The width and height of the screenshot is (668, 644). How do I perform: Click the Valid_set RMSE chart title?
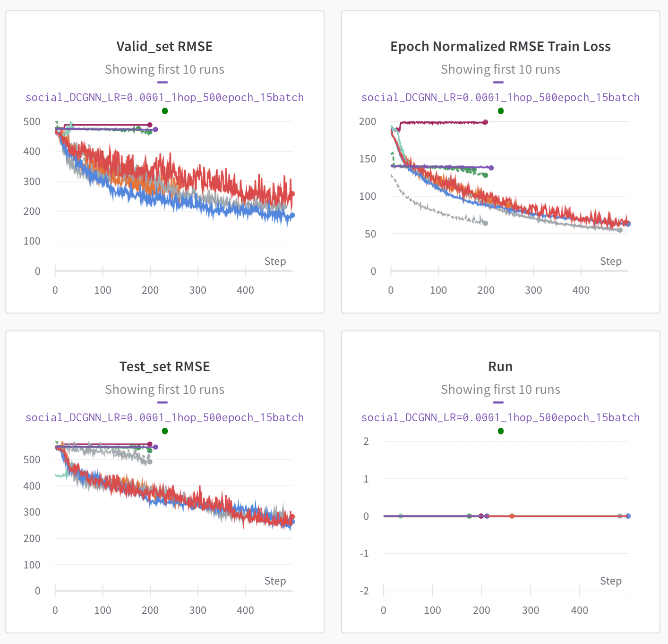[164, 46]
